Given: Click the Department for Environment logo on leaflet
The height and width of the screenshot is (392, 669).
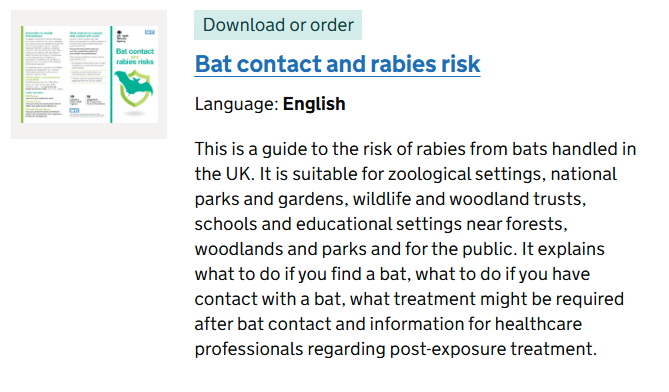Looking at the screenshot, I should 96,100.
